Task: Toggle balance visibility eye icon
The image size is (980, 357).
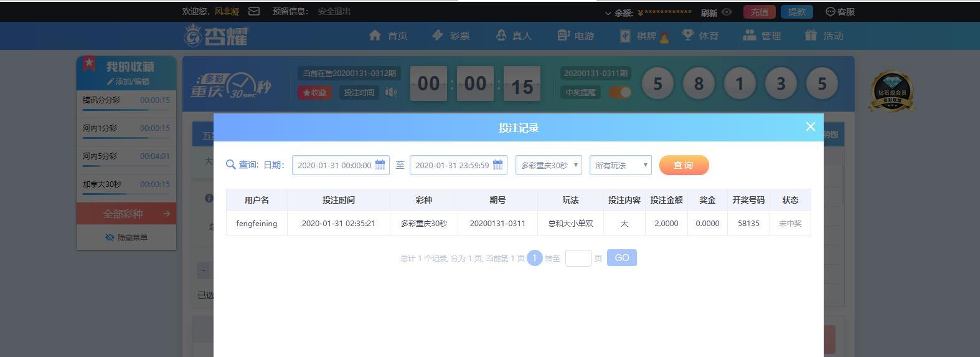Action: (727, 12)
